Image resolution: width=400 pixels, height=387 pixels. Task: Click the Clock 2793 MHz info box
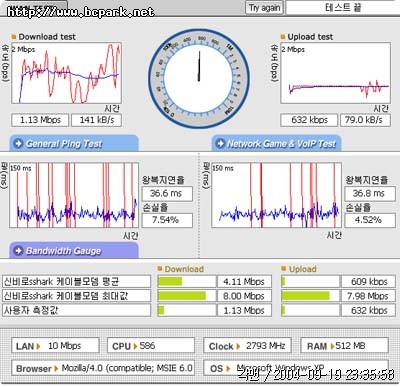click(247, 346)
